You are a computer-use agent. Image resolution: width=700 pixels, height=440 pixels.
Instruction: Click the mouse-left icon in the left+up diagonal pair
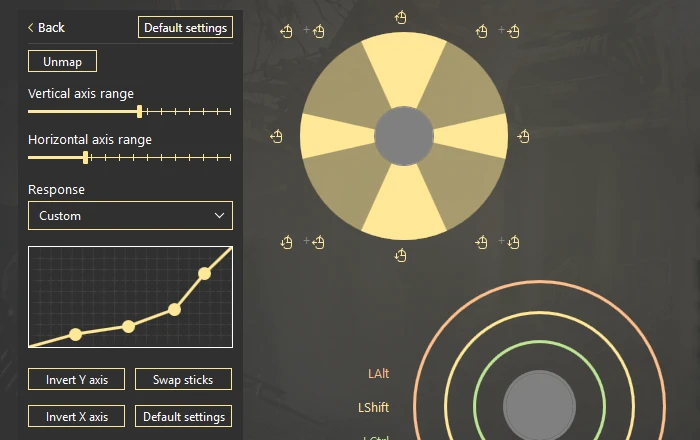point(286,31)
